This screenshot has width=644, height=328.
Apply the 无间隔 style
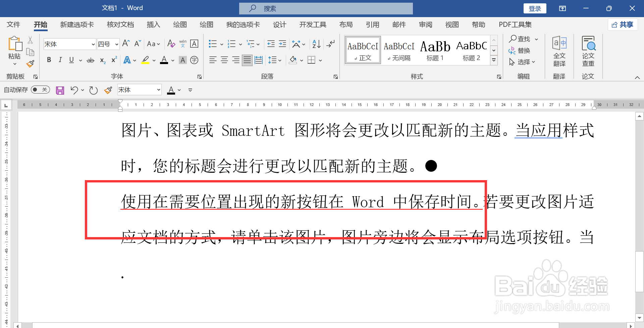click(399, 50)
